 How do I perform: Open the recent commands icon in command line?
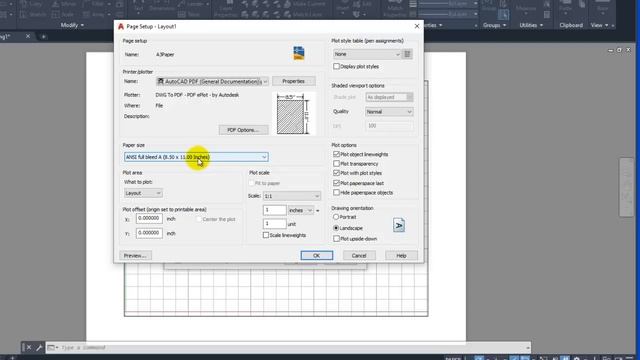coord(52,348)
